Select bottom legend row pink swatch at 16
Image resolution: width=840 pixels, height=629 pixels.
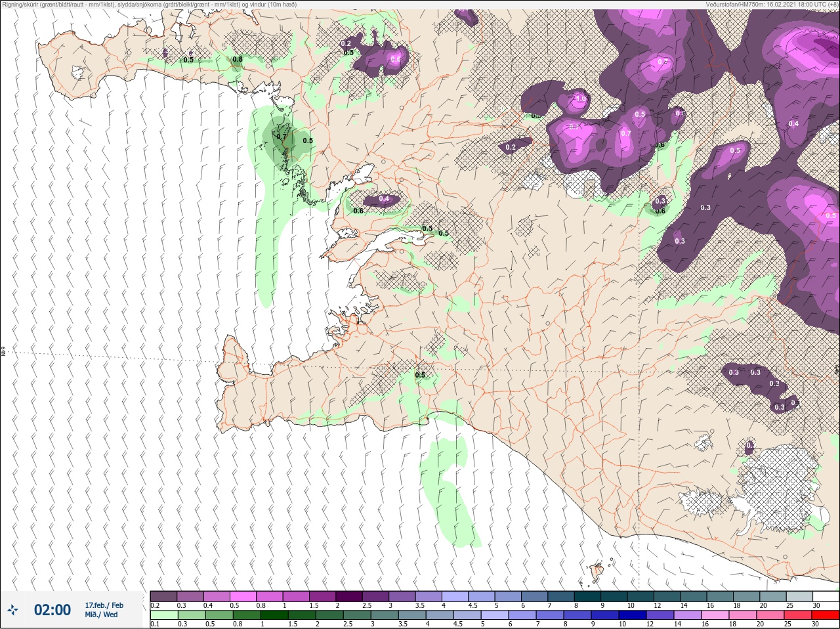[x=715, y=615]
